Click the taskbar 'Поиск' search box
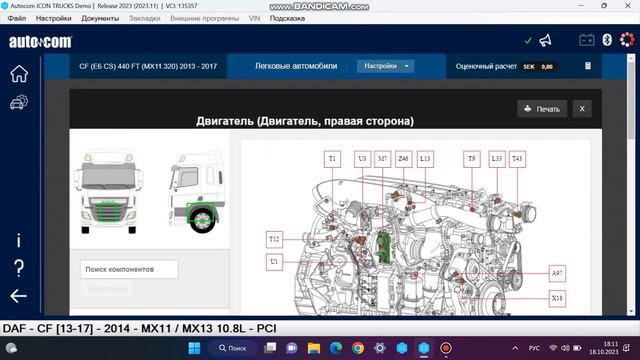This screenshot has width=640, height=360. (233, 348)
